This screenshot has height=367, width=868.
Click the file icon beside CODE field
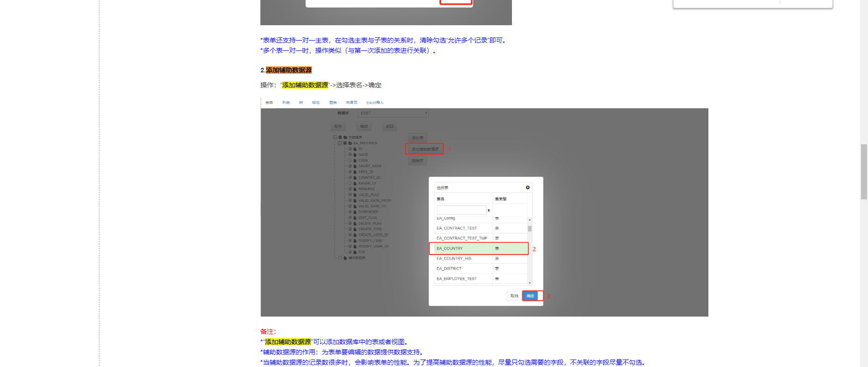(355, 161)
